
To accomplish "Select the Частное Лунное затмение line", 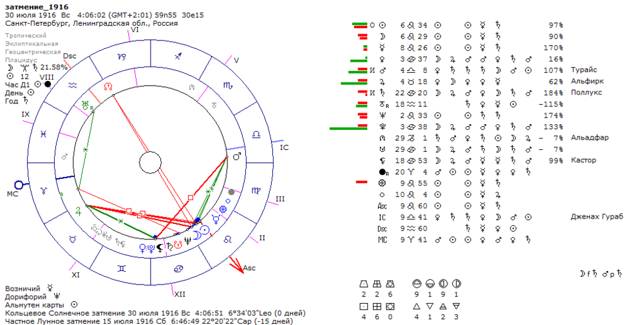I will (x=149, y=321).
